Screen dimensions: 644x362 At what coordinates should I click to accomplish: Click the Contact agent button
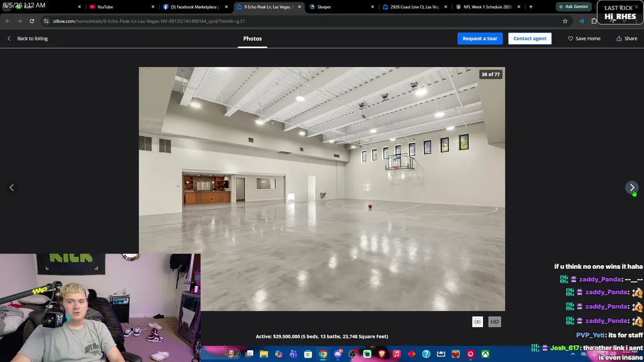coord(530,38)
